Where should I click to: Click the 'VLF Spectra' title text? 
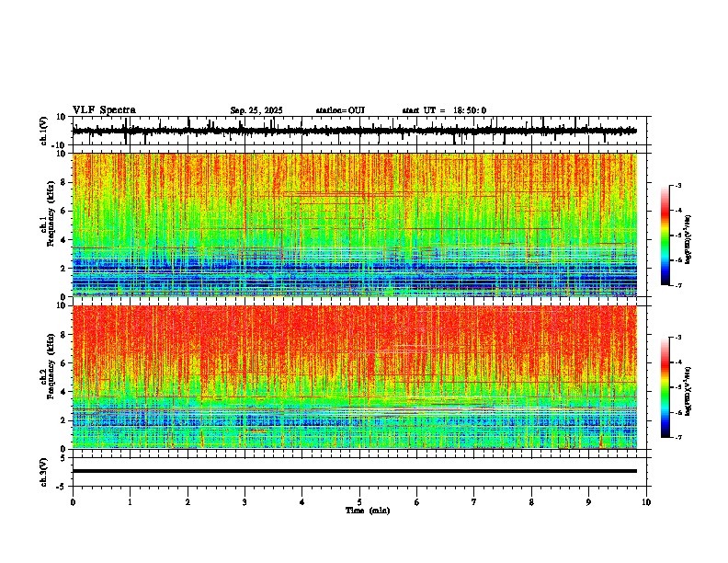point(104,110)
